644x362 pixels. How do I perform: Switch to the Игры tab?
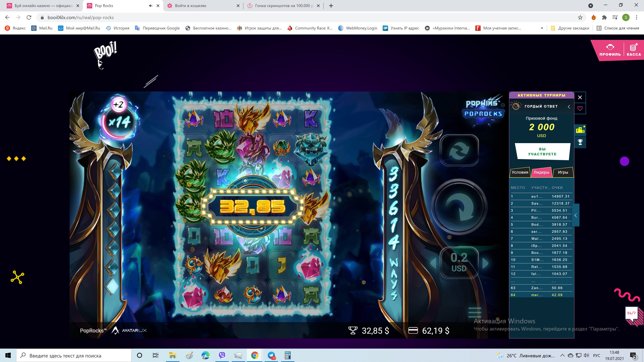[563, 172]
